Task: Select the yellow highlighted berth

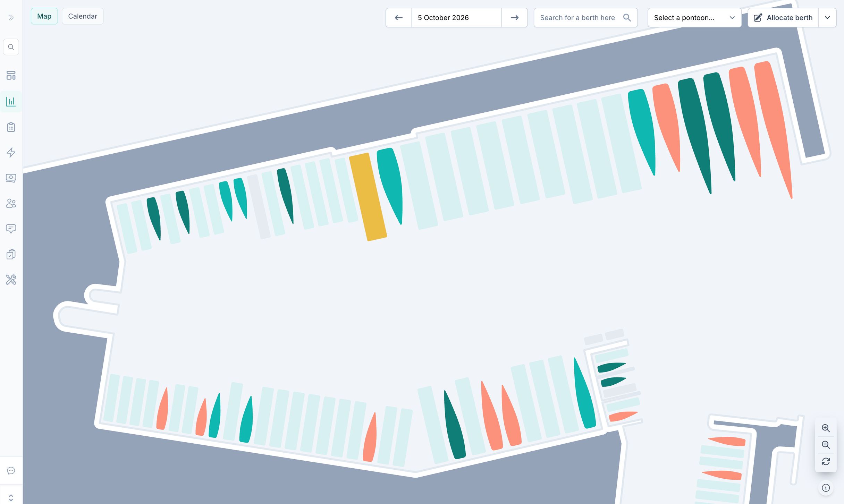Action: [368, 197]
